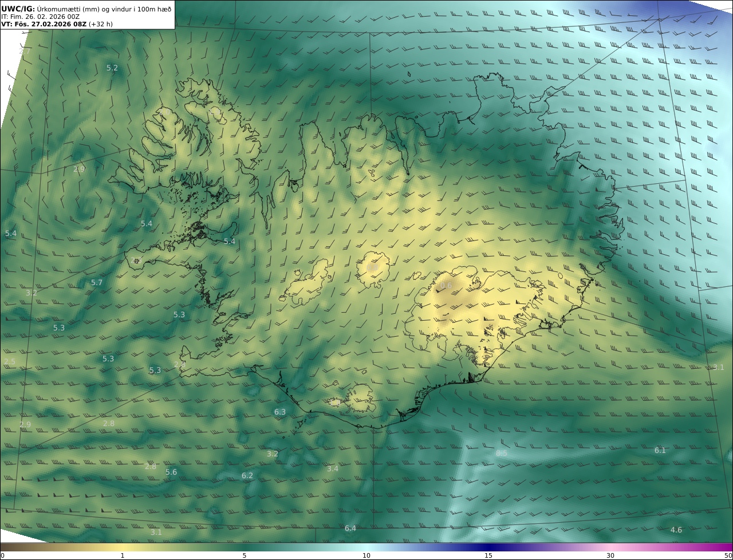Click the 10 mark on color scale
This screenshot has width=733, height=560.
coord(366,555)
